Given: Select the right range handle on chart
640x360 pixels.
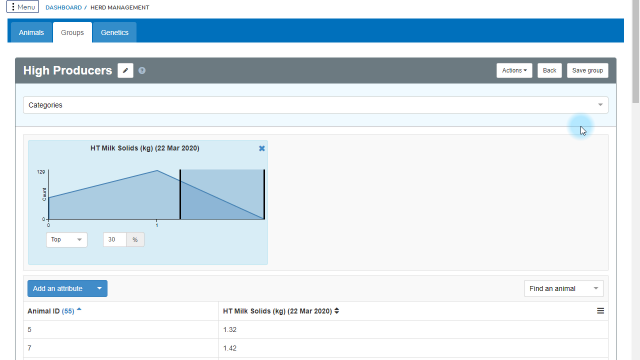Looking at the screenshot, I should coord(264,194).
